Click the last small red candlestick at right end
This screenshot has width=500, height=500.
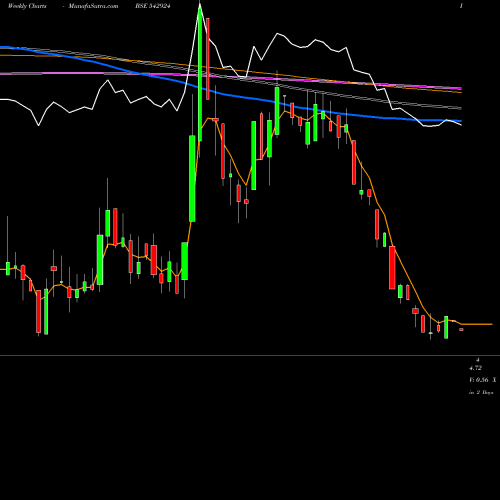tap(461, 330)
